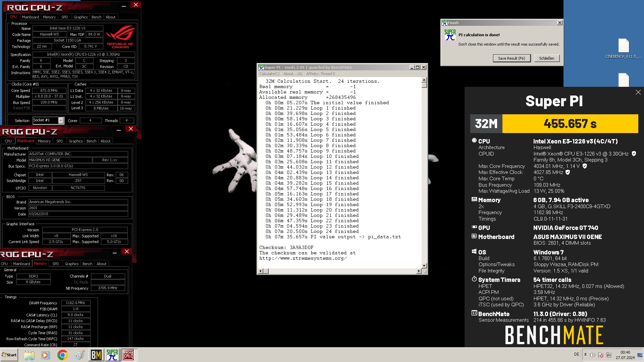Click the Memory section icon in BenchMate
The image size is (644, 362).
click(474, 199)
